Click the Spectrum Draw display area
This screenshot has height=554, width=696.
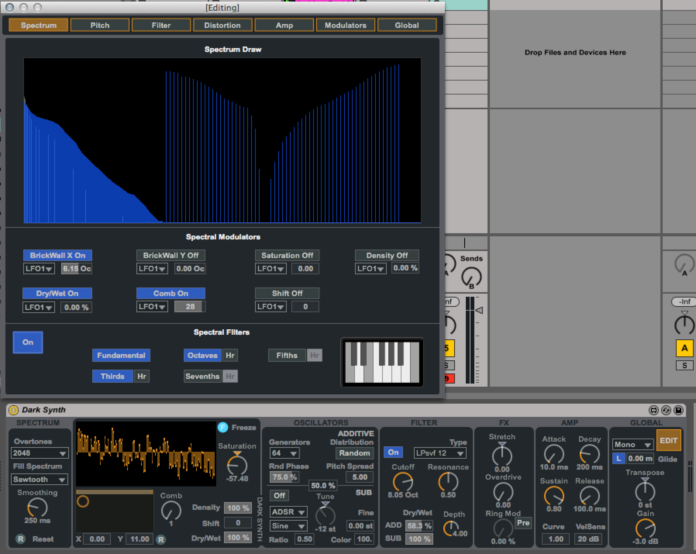[x=222, y=140]
